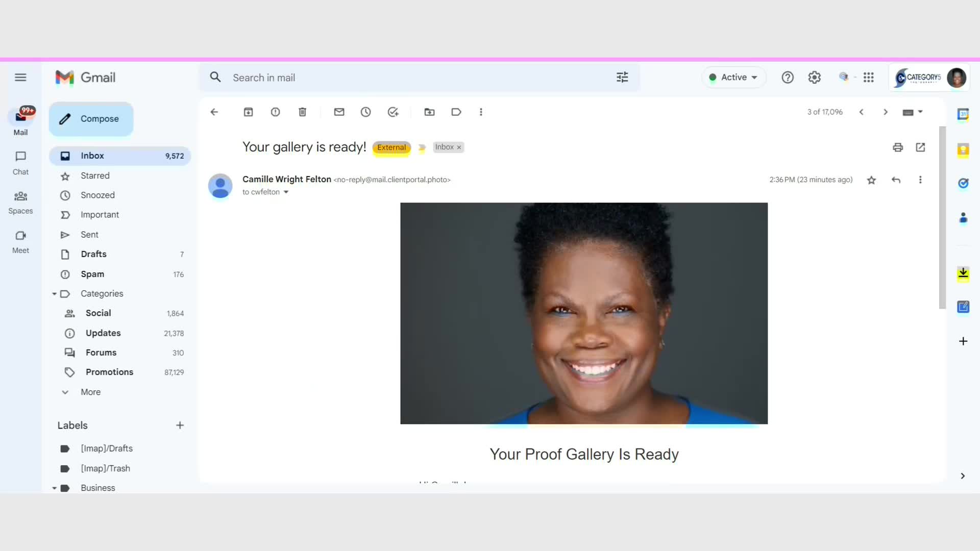Image resolution: width=980 pixels, height=551 pixels.
Task: Click into the Search in mail field
Action: tap(408, 78)
